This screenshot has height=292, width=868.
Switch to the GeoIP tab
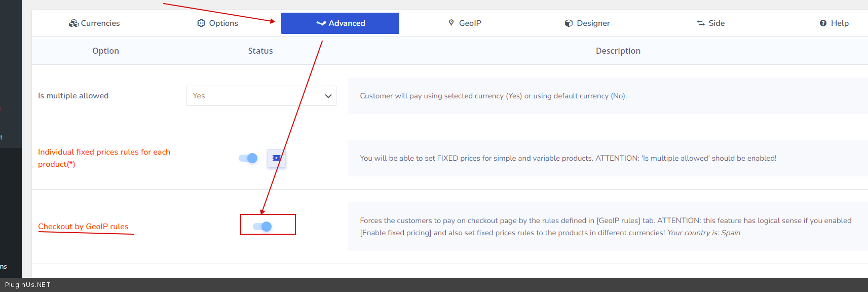(470, 23)
